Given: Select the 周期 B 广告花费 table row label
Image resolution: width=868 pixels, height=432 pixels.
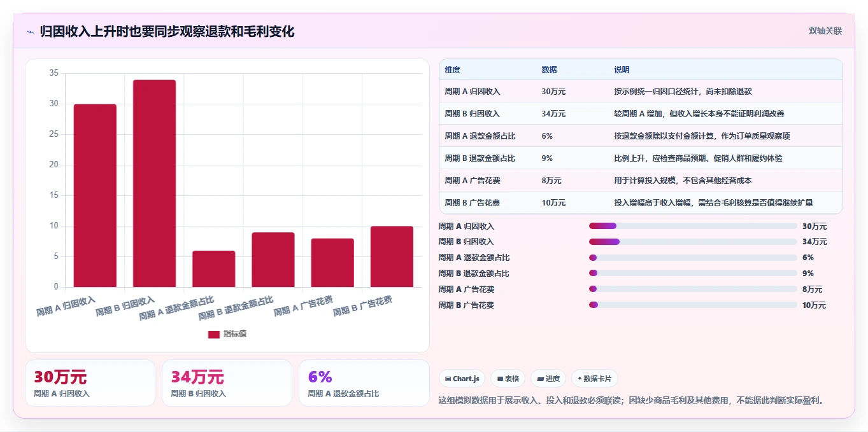Looking at the screenshot, I should click(473, 203).
